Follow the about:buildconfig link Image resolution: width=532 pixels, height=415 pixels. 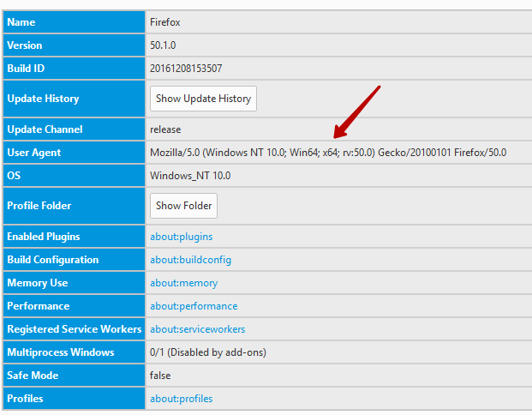tap(190, 260)
